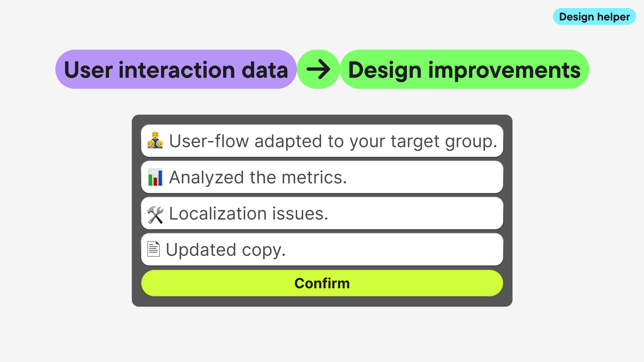
Task: Click the word 'improvements' in the green pill
Action: coord(504,70)
